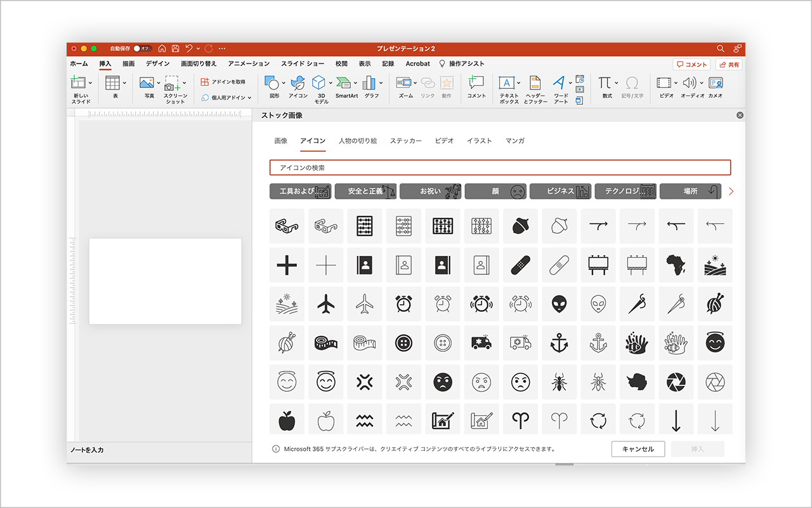This screenshot has width=812, height=508.
Task: Select the slide thumbnail preview
Action: point(165,281)
